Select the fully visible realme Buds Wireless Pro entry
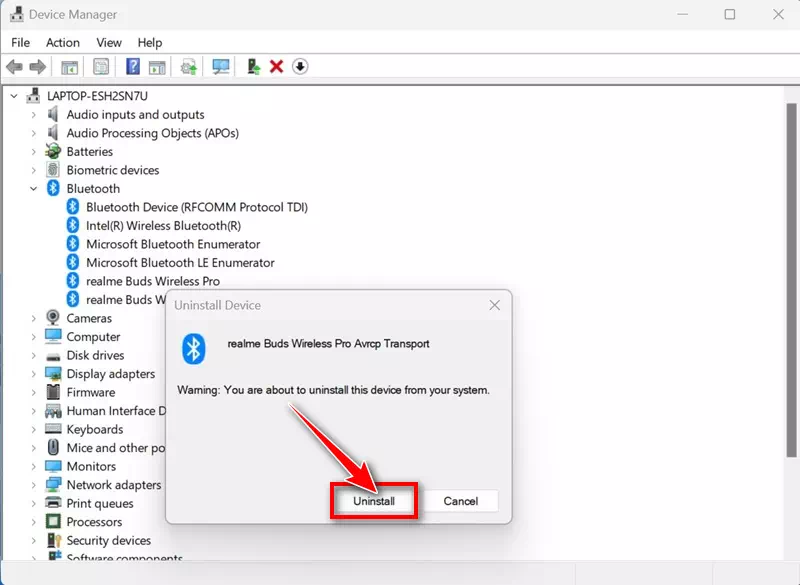This screenshot has height=585, width=800. tap(153, 281)
